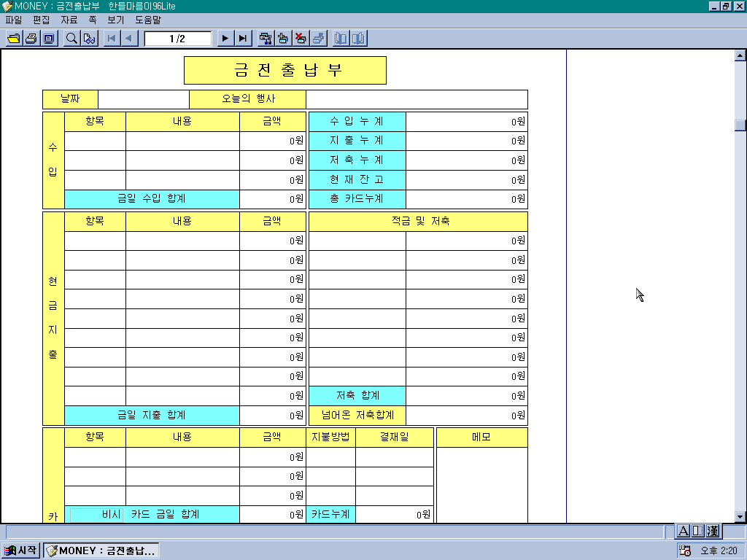Click the empty field beside 오늘의 행사
The height and width of the screenshot is (560, 747).
click(417, 99)
